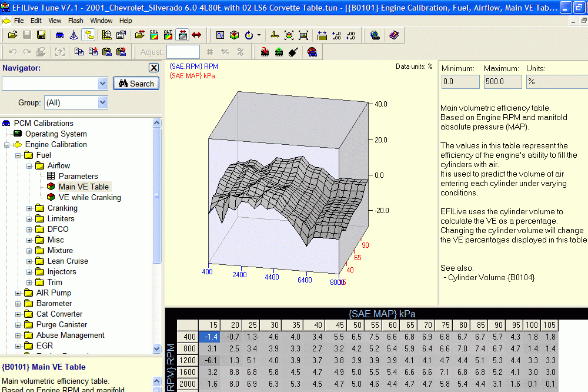Click the ALT alternate calibration icon

(x=168, y=35)
